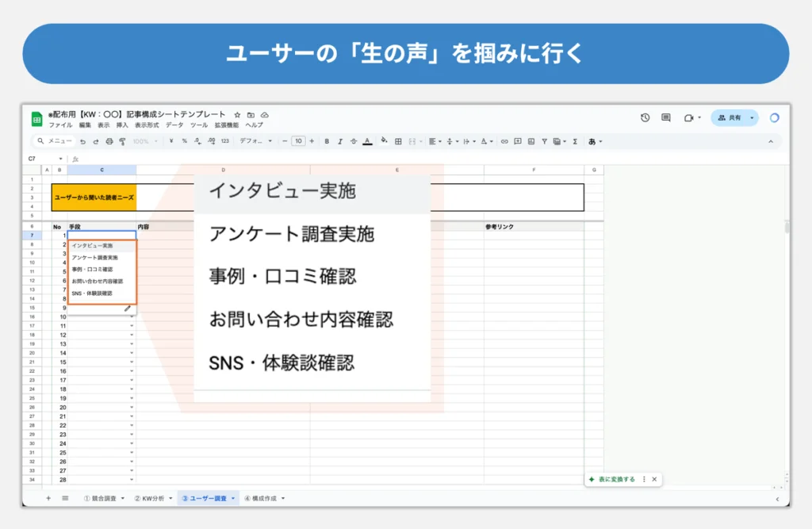Open version history clock icon
The image size is (812, 529).
coord(645,117)
